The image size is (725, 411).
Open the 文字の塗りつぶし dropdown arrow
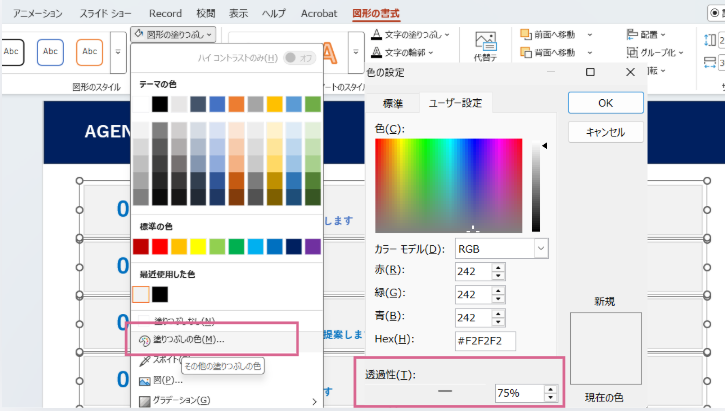[x=447, y=35]
